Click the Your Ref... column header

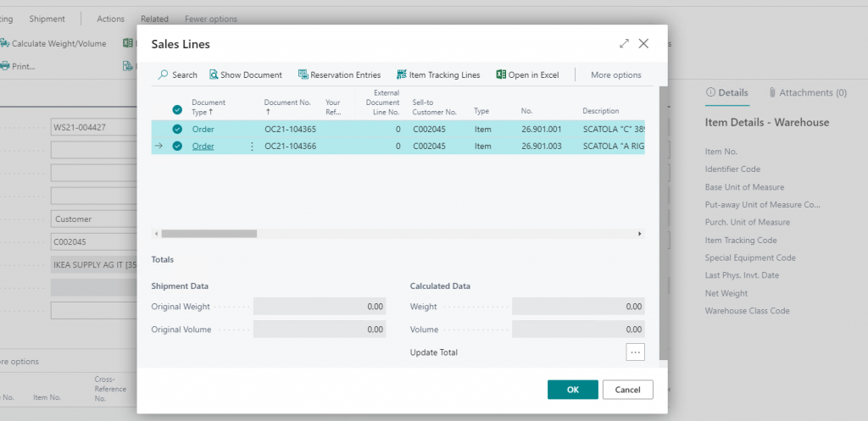pyautogui.click(x=333, y=107)
